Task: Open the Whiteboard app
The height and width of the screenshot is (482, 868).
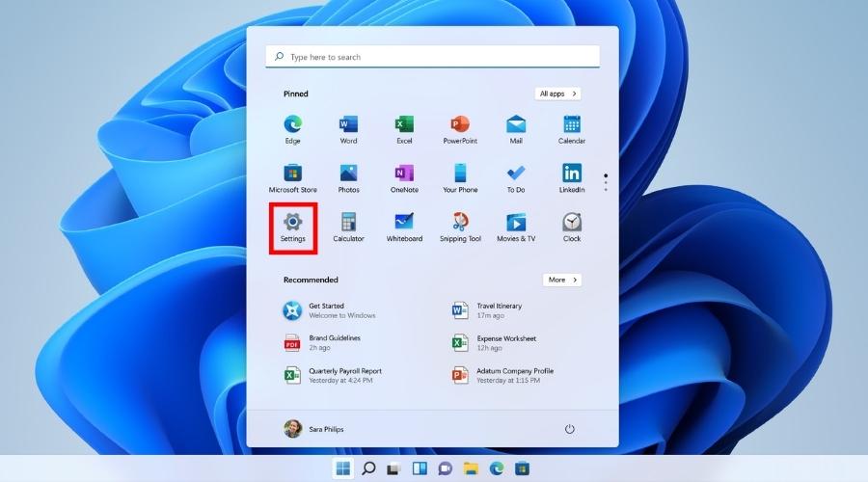Action: 404,228
